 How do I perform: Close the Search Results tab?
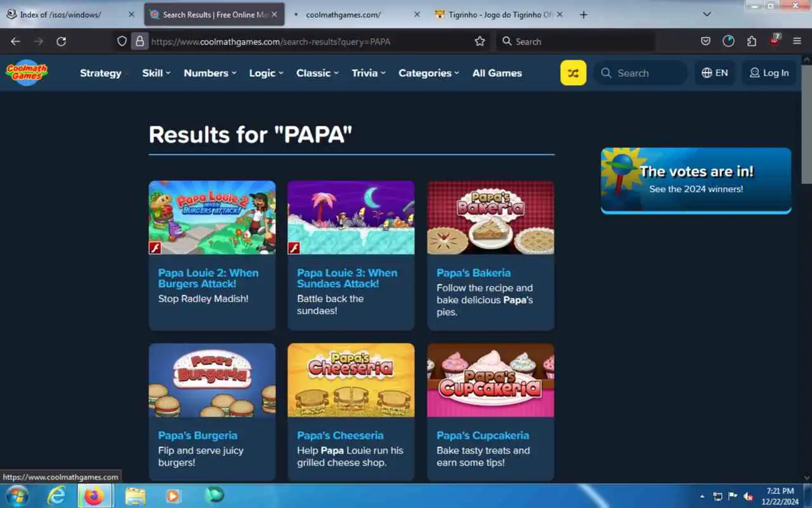pyautogui.click(x=275, y=15)
